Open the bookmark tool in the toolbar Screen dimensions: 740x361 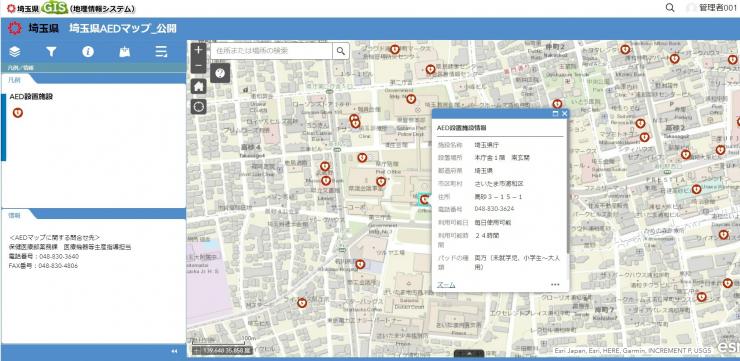(x=125, y=52)
